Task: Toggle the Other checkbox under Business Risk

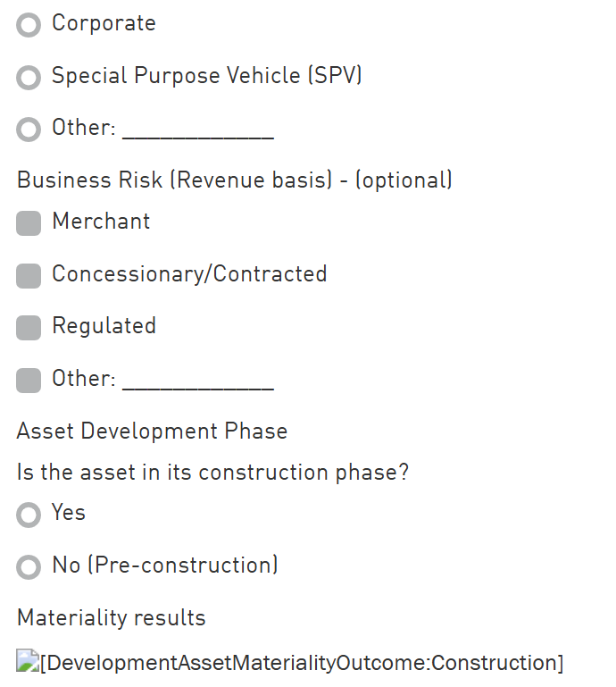Action: (29, 381)
